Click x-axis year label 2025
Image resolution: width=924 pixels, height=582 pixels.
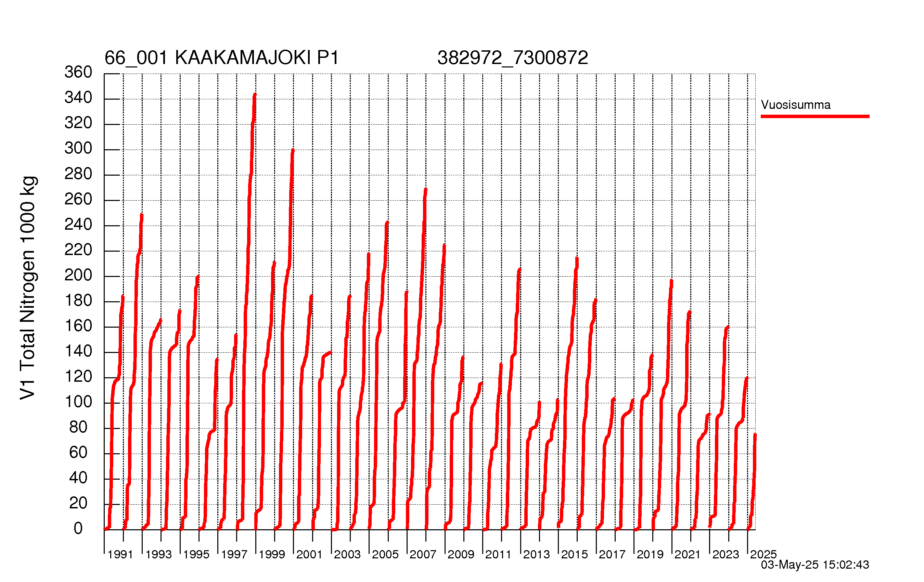tap(763, 554)
